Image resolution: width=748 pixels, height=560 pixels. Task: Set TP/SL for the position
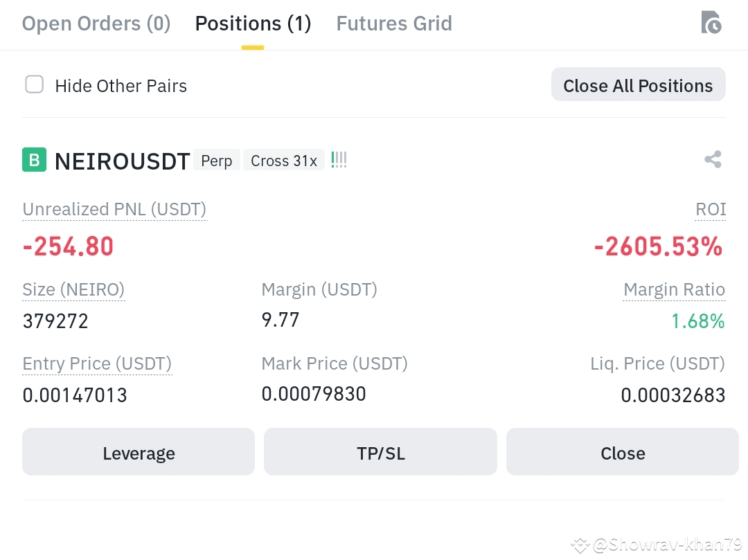(381, 451)
